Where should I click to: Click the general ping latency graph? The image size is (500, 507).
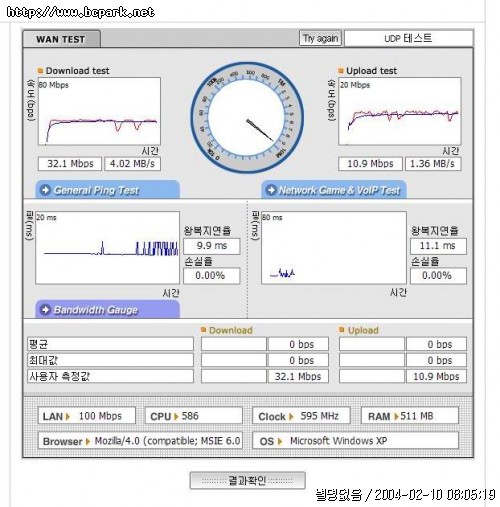107,248
